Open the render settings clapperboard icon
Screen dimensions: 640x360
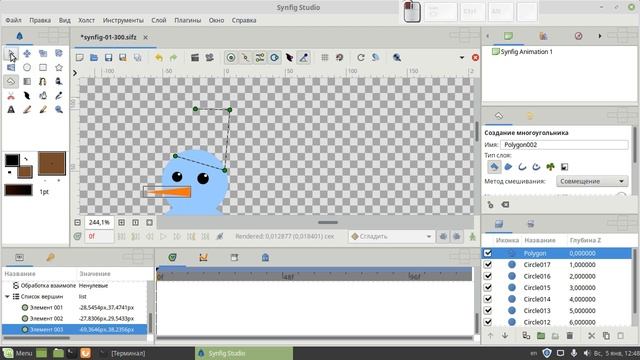tap(195, 58)
